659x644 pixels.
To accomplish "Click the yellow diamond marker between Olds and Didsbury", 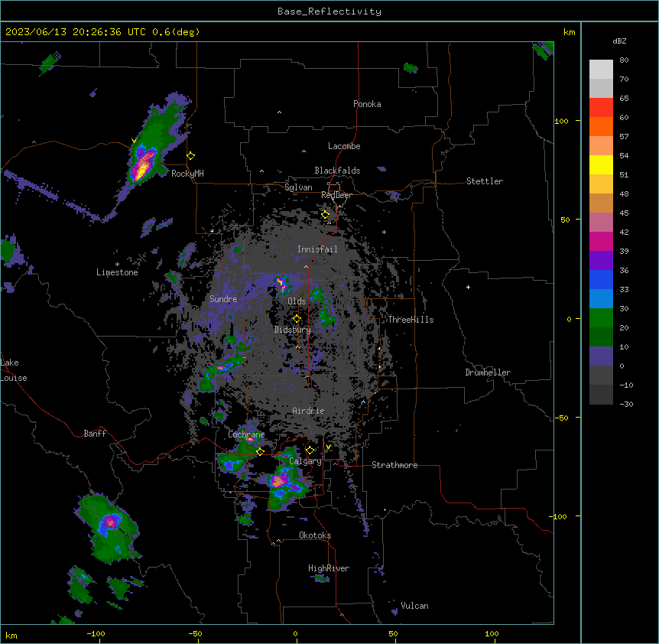I will pyautogui.click(x=297, y=318).
